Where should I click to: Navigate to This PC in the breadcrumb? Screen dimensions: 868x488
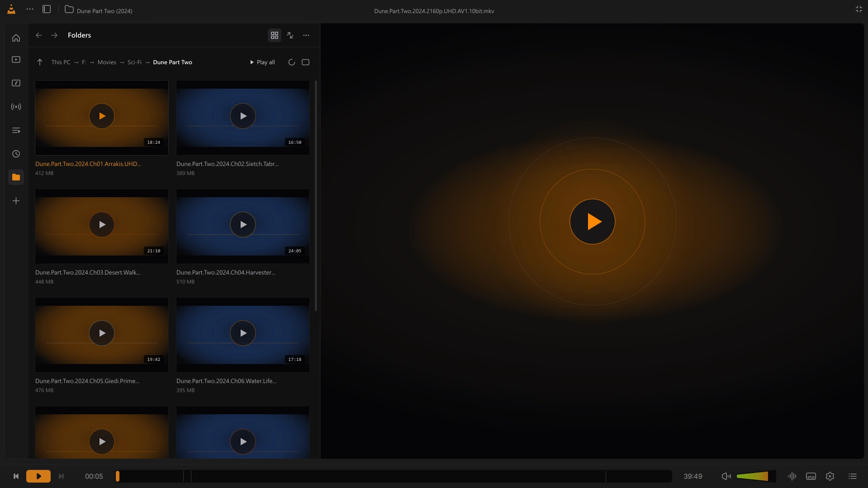(x=61, y=62)
